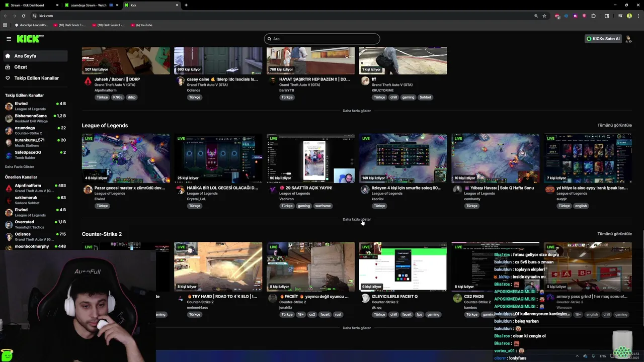Open League of Legends category heading

(105, 125)
